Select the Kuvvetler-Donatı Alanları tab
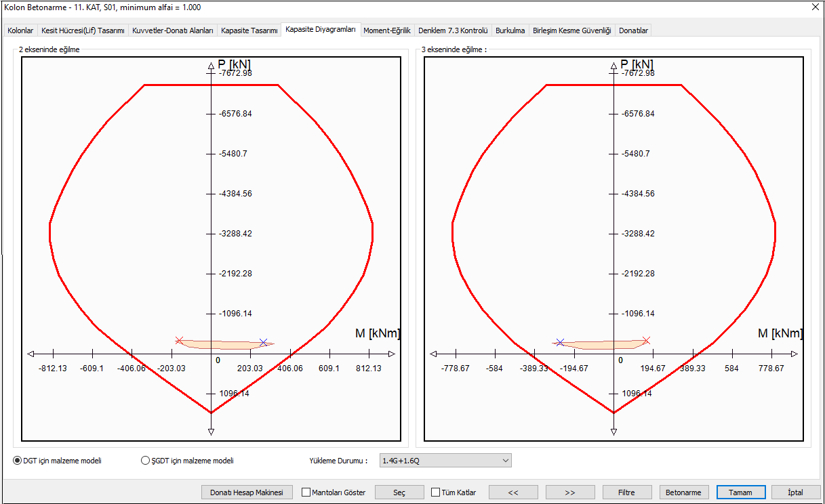 (x=173, y=30)
